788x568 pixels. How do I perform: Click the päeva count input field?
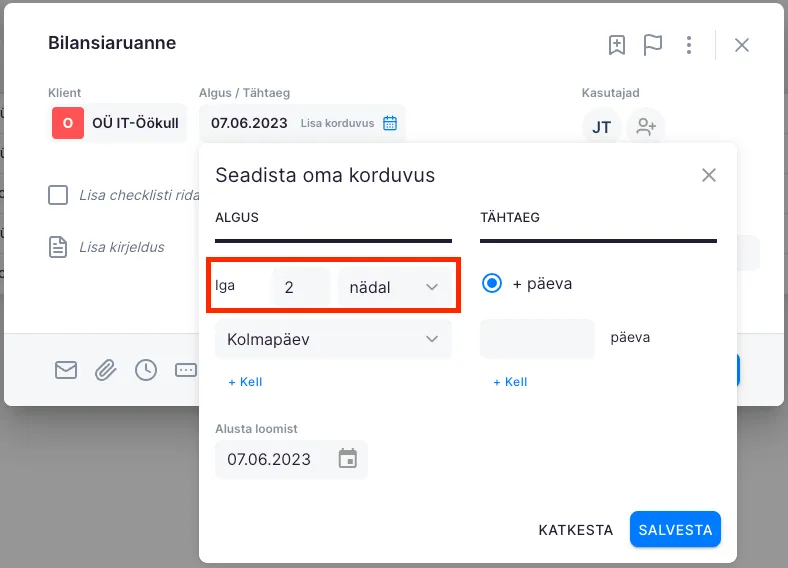pos(537,339)
